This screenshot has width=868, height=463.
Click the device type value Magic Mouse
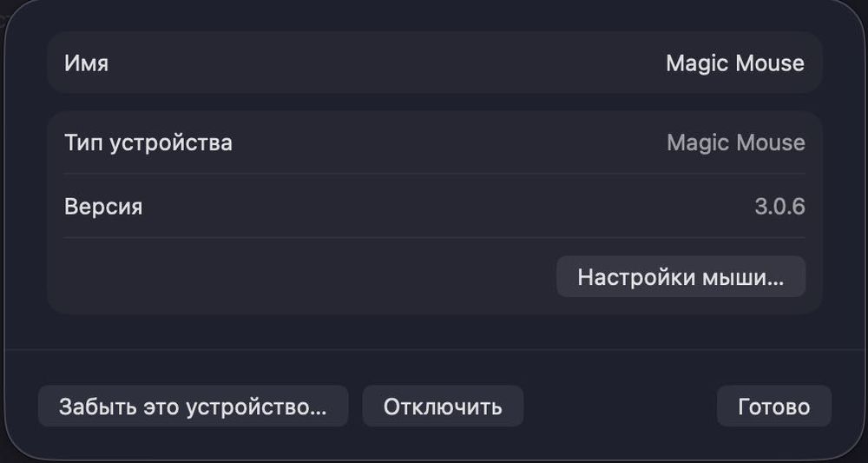coord(735,142)
